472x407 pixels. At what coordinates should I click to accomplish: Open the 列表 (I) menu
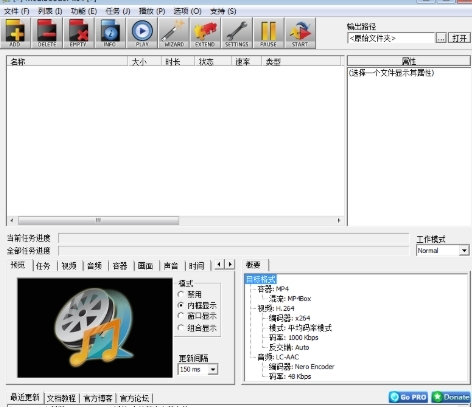[50, 11]
